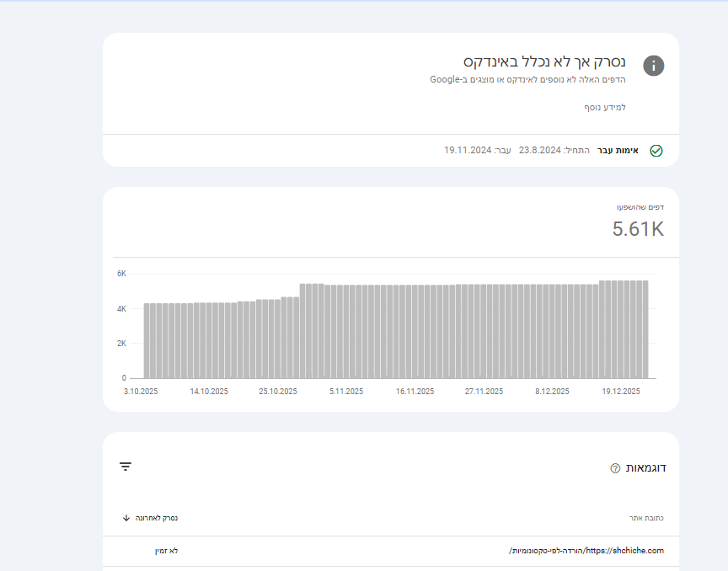Click the 19.12.2025 date axis label

coord(621,392)
